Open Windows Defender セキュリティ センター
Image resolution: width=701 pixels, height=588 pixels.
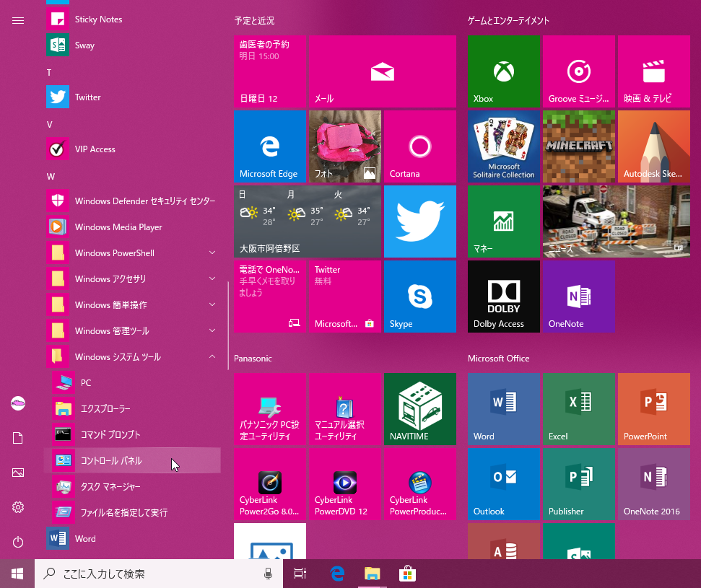(x=132, y=201)
